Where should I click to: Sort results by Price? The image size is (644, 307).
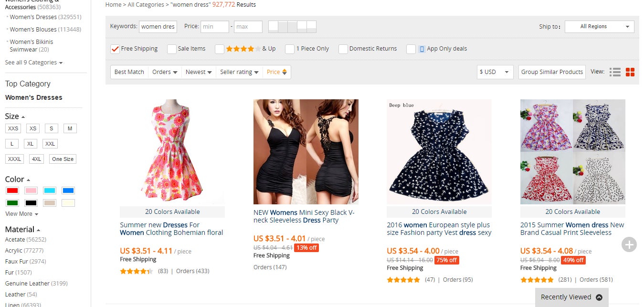point(277,72)
